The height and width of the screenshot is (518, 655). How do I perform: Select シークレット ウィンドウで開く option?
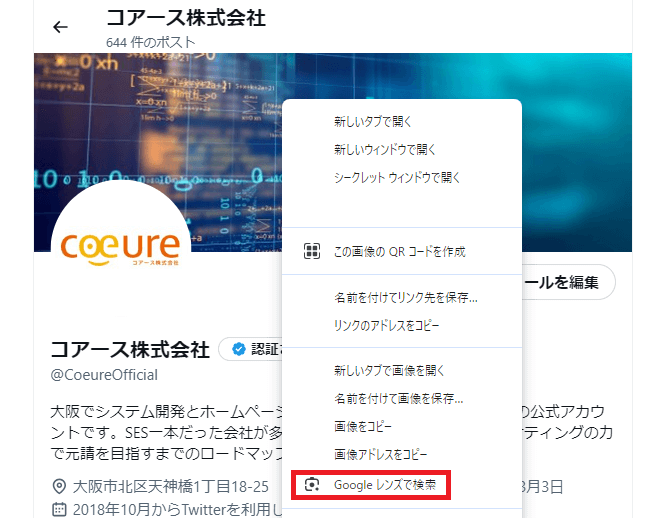pyautogui.click(x=396, y=178)
